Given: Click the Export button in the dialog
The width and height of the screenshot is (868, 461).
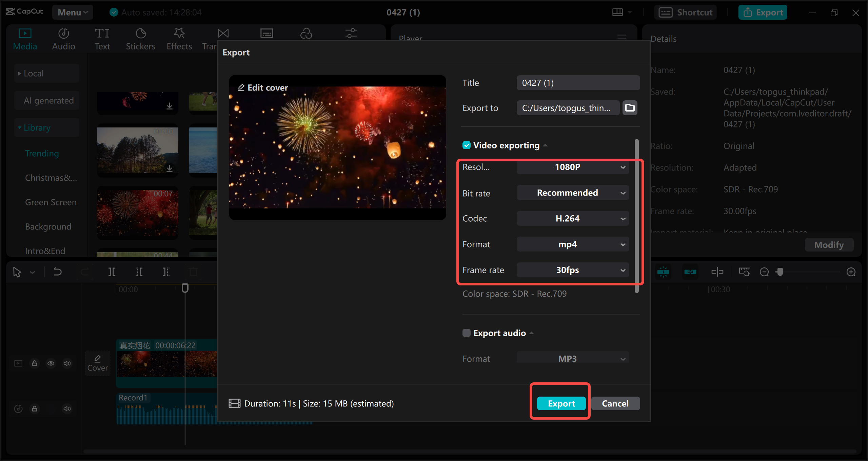Looking at the screenshot, I should click(561, 403).
